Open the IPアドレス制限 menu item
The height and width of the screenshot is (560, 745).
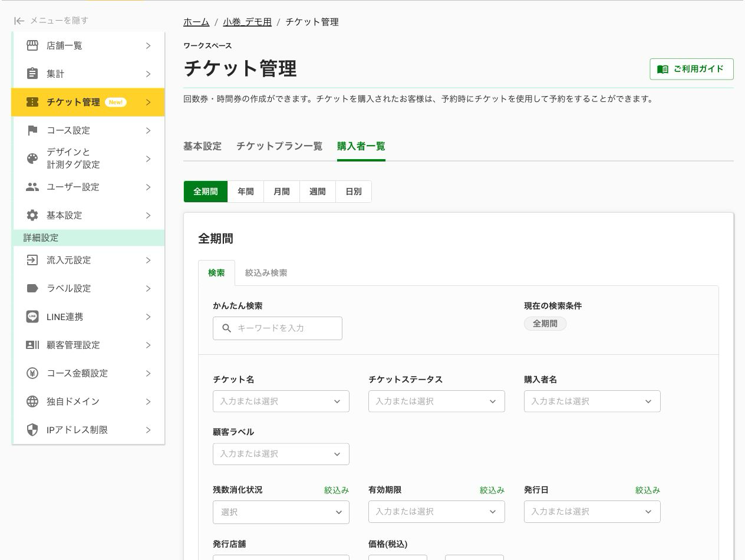(x=88, y=430)
